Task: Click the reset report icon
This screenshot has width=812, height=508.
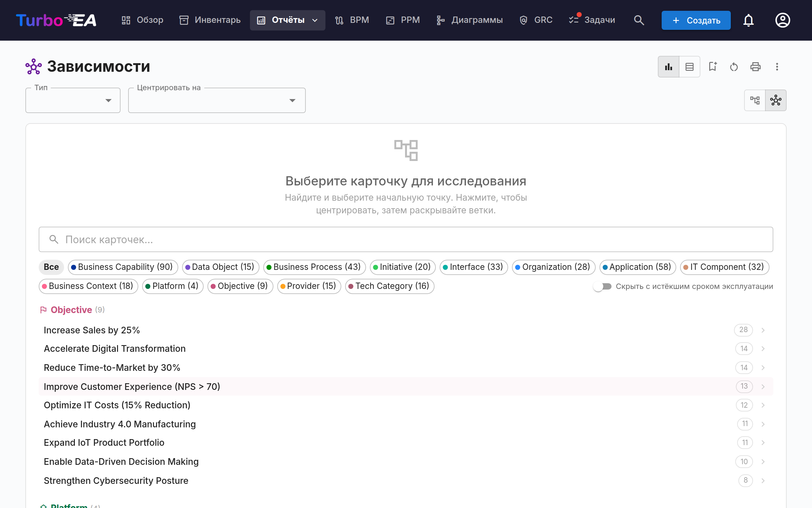Action: click(x=734, y=67)
